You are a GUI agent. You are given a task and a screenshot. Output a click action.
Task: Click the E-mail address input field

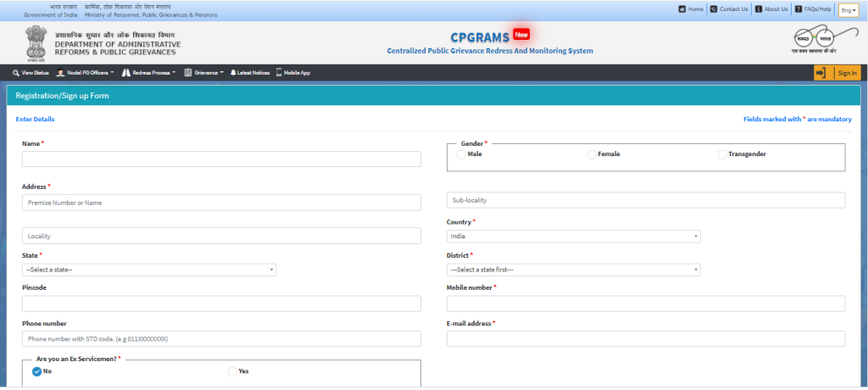point(646,339)
